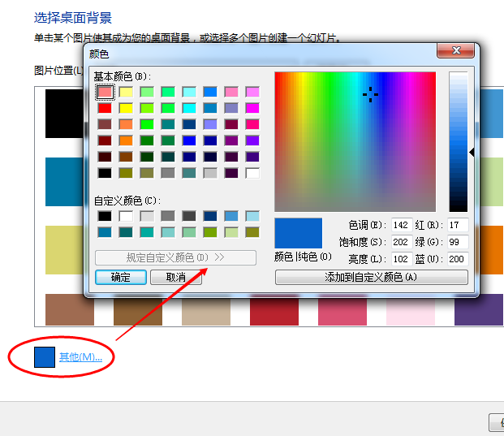Choose the cyan swatch in basic colors
This screenshot has width=504, height=436.
coord(189,108)
